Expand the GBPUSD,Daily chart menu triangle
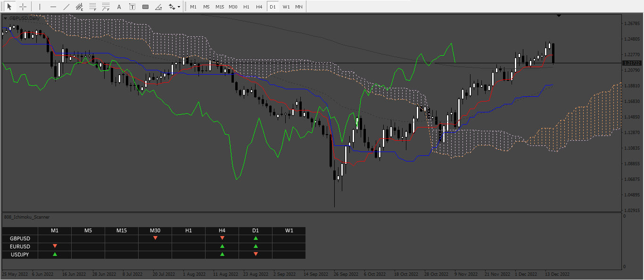The image size is (644, 280). click(x=5, y=18)
